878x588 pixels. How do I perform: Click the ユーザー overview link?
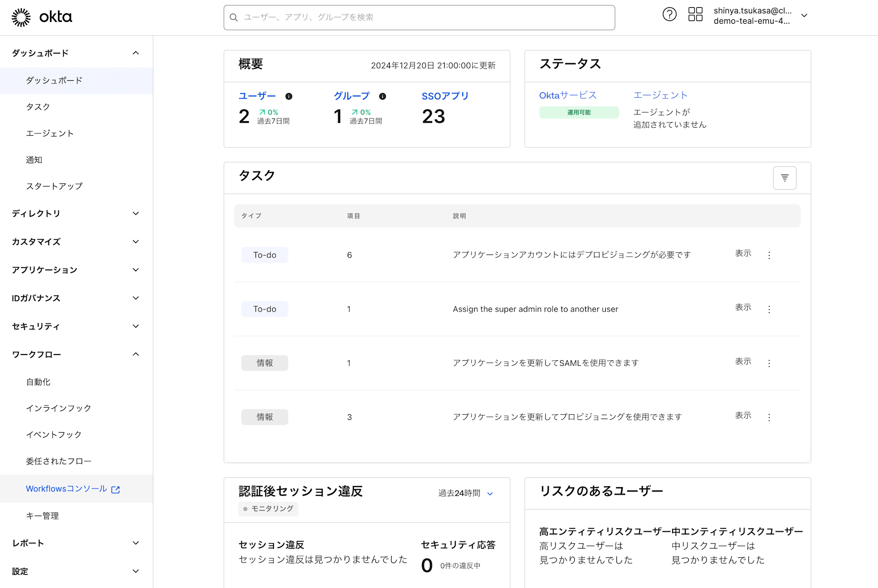(257, 96)
